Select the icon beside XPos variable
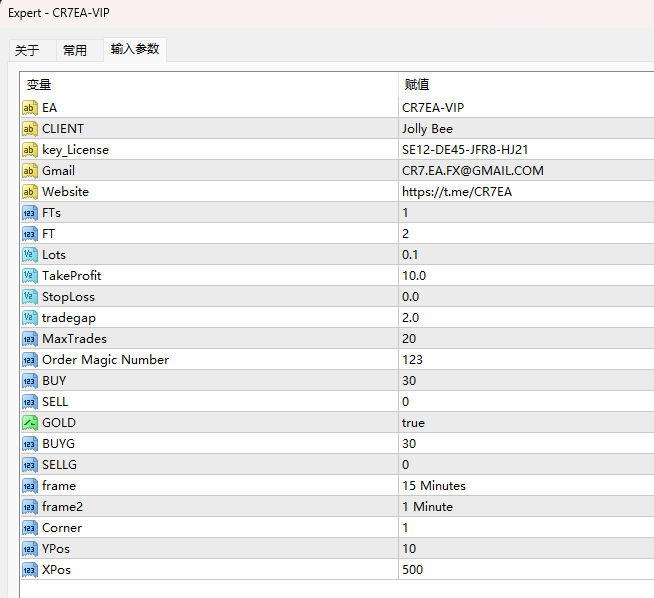Screen dimensions: 654x598 pyautogui.click(x=30, y=570)
